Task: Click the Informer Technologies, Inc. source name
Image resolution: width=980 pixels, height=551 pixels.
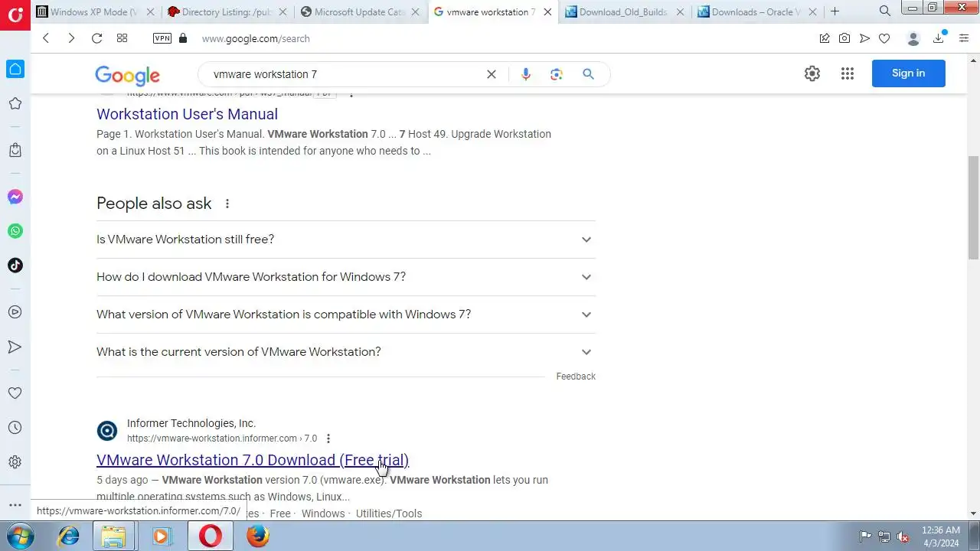Action: [x=191, y=423]
